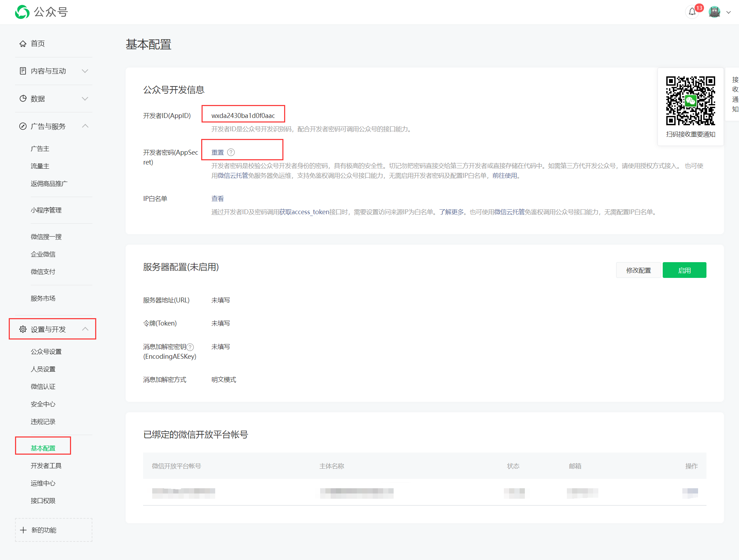This screenshot has height=560, width=739.
Task: Collapse the 设置与开发 menu chevron
Action: (x=85, y=329)
